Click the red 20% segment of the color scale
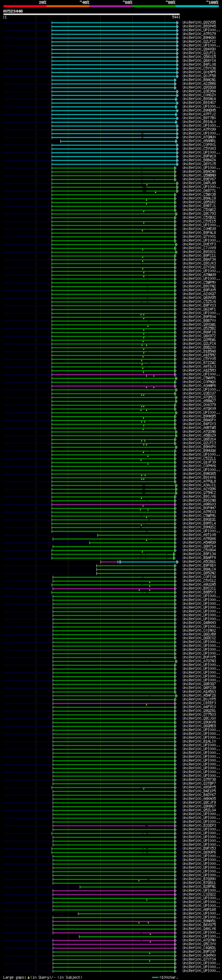 click(x=25, y=6)
